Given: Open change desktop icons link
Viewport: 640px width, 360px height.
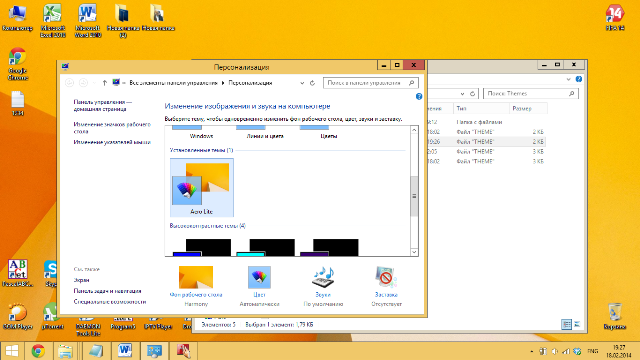Looking at the screenshot, I should tap(112, 128).
